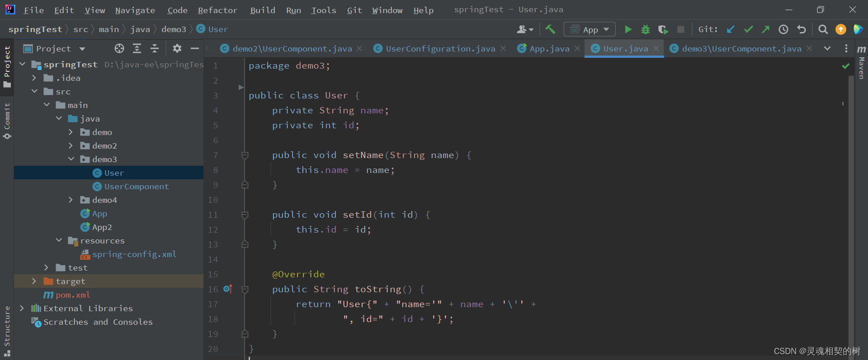
Task: Open the Navigate menu
Action: pos(135,10)
